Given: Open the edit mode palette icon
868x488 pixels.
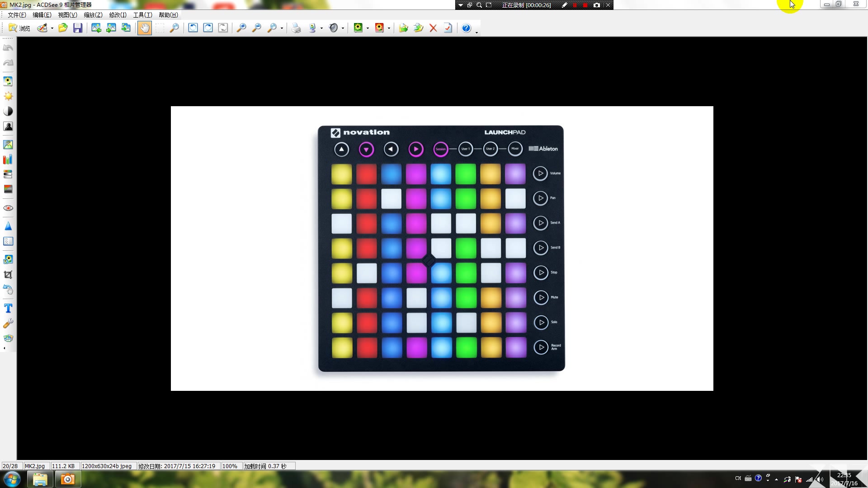Looking at the screenshot, I should tap(42, 28).
